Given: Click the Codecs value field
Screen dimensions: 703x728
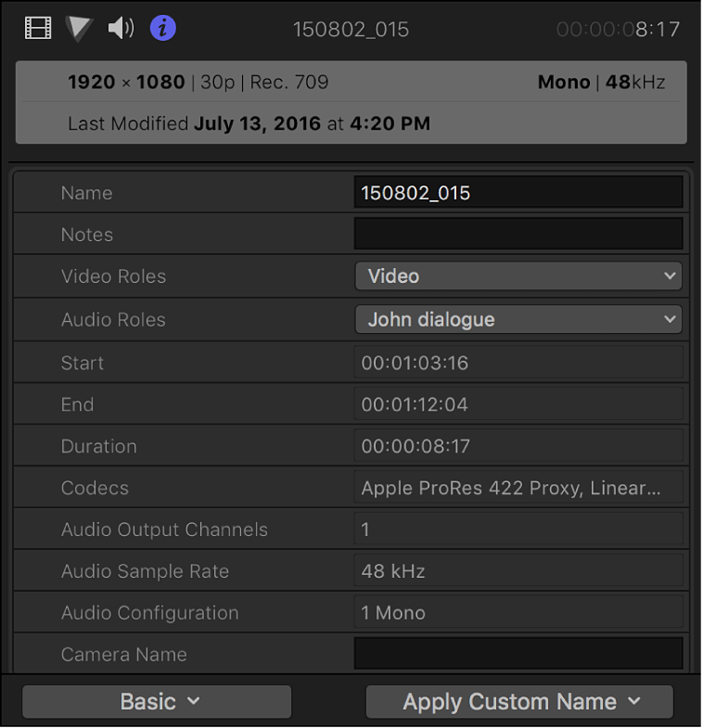Looking at the screenshot, I should point(518,488).
